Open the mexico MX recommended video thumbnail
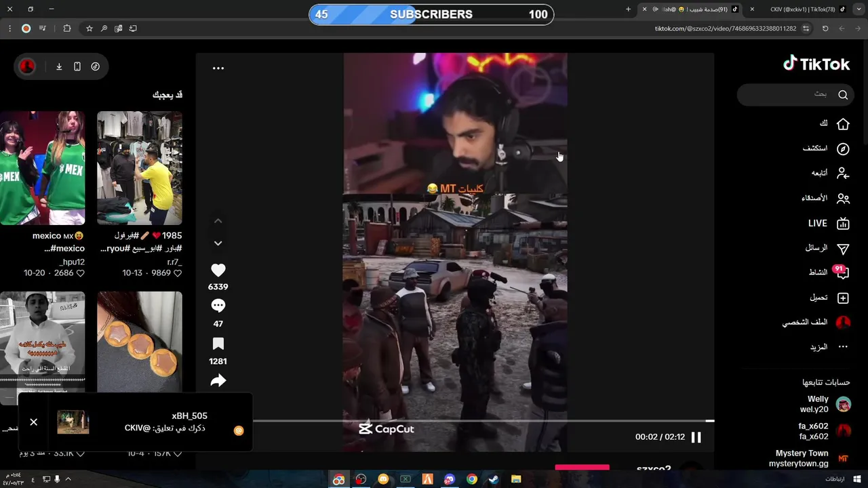The height and width of the screenshot is (488, 868). pos(42,168)
